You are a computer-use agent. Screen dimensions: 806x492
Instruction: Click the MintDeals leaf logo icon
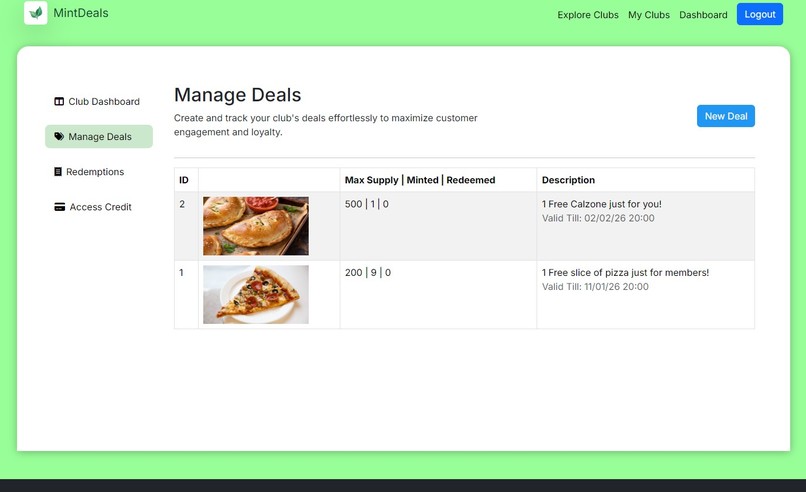[x=35, y=13]
